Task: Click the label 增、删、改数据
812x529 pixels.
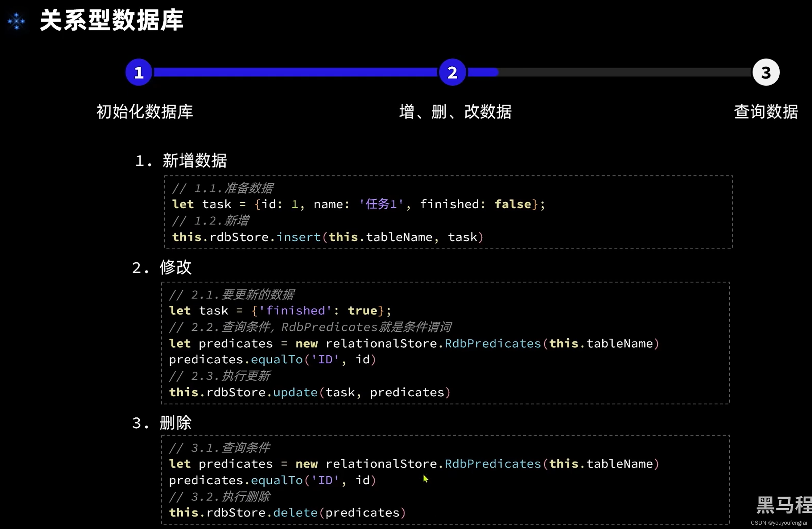Action: pyautogui.click(x=455, y=112)
